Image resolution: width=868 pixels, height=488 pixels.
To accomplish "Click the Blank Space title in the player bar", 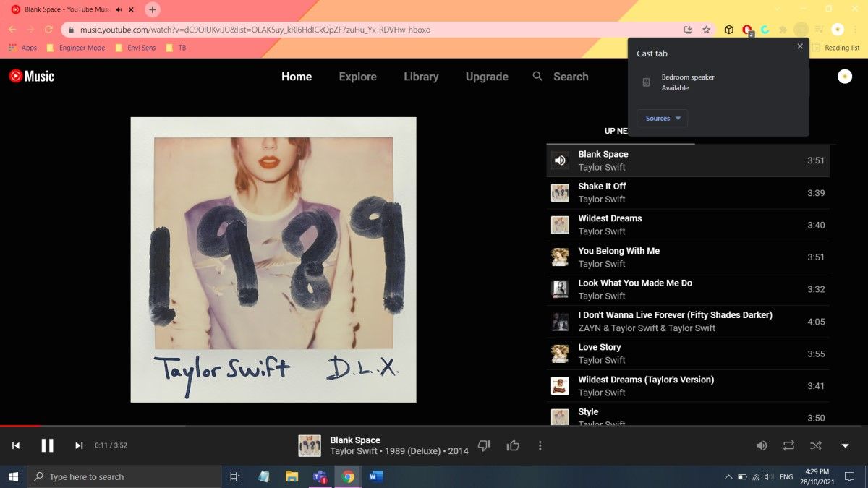I will [x=355, y=440].
